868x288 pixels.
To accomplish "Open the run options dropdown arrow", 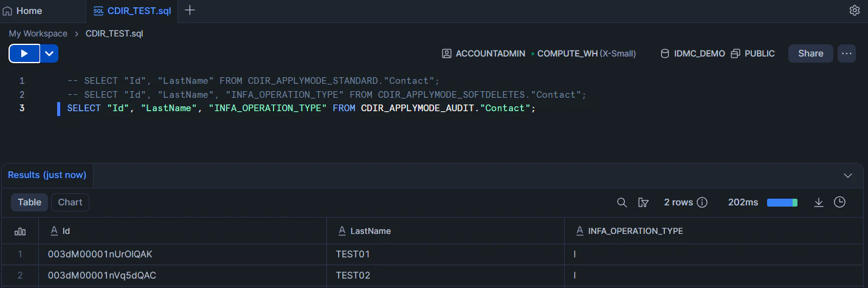I will click(49, 53).
